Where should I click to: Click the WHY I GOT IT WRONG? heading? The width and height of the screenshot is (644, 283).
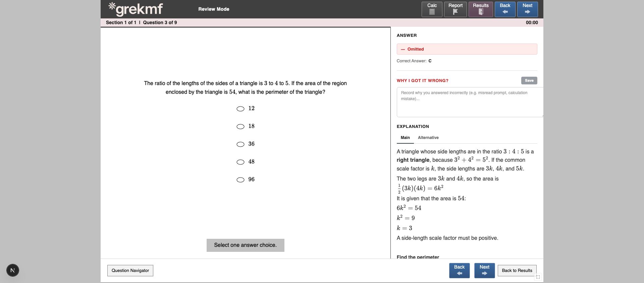tap(422, 81)
